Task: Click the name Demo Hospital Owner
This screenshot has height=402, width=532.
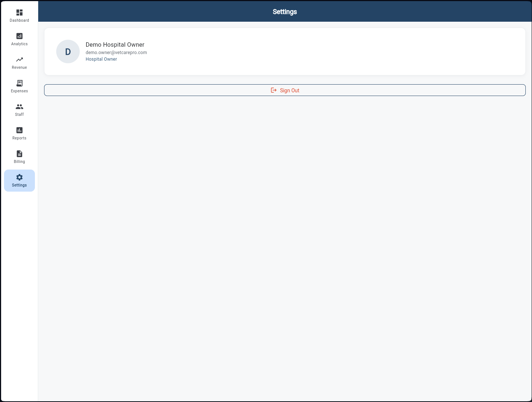Action: 115,45
